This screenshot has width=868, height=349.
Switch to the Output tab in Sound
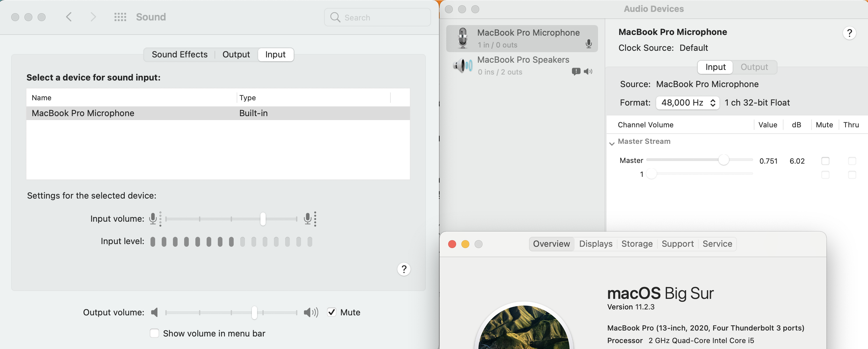pos(236,54)
